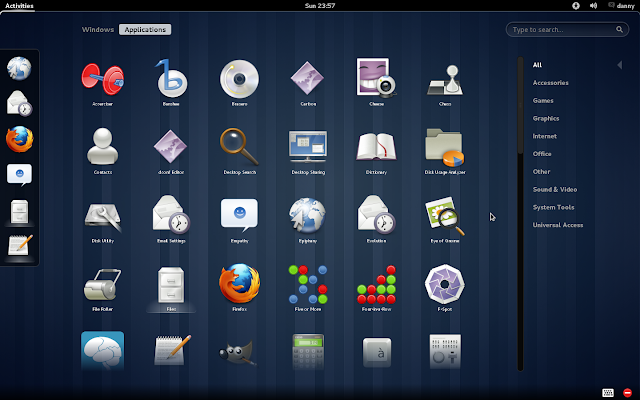Open the file cabinet icon in the dash
Screen dimensions: 640x400
pos(19,211)
